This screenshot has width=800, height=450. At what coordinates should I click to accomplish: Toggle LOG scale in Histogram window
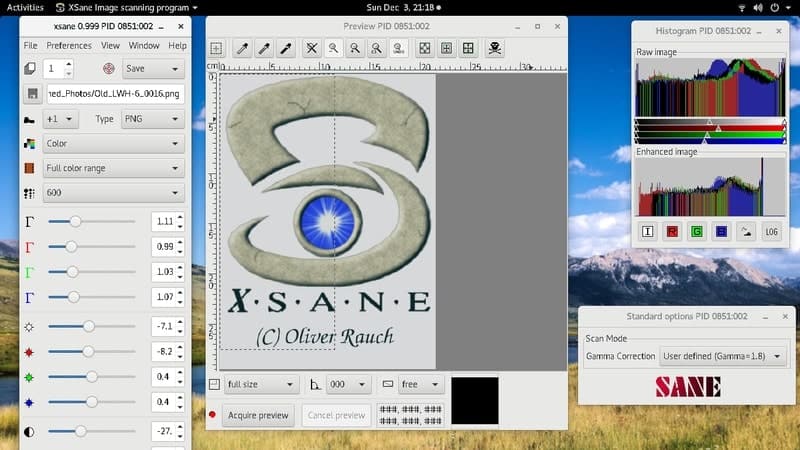click(771, 232)
